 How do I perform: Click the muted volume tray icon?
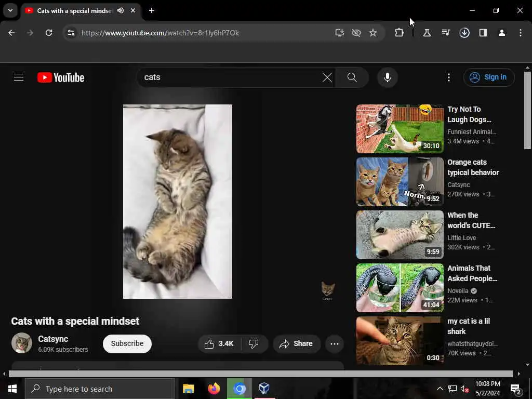(464, 389)
